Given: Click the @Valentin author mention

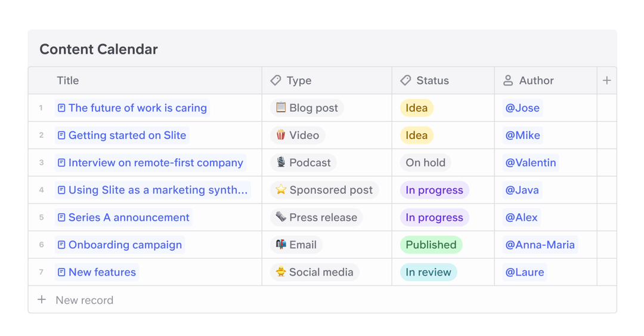Looking at the screenshot, I should click(530, 163).
